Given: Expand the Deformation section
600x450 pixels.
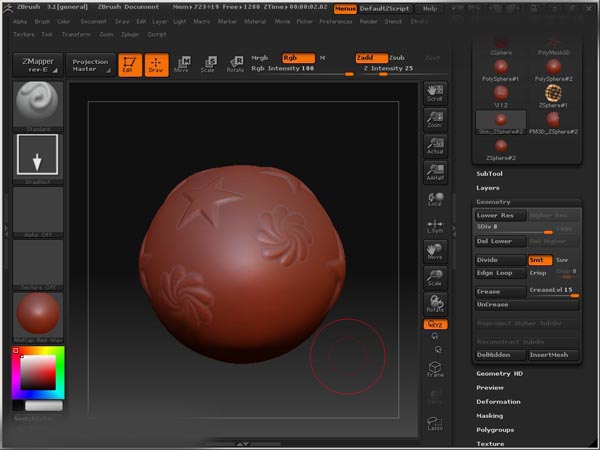Looking at the screenshot, I should 498,401.
